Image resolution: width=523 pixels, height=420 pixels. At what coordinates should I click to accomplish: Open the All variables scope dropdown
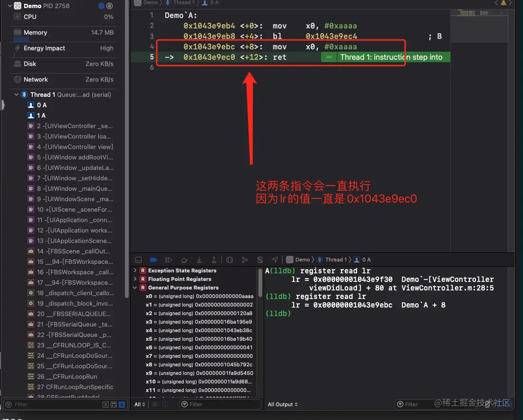coord(140,404)
